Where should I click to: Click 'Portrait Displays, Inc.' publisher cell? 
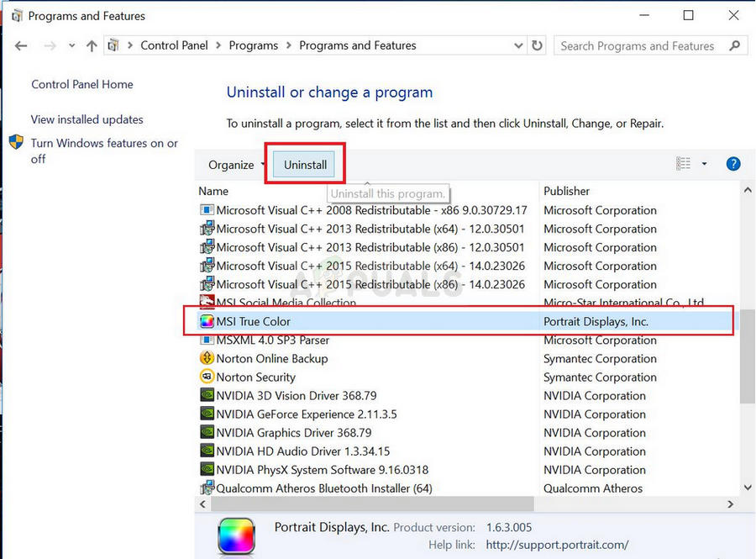[596, 322]
